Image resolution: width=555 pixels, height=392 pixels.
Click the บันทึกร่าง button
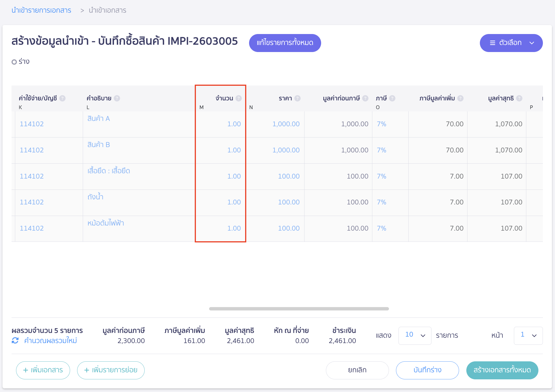tap(427, 370)
